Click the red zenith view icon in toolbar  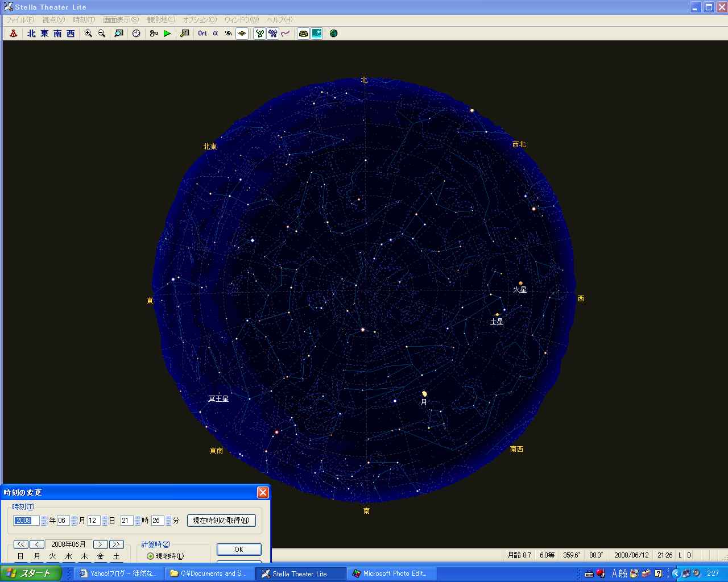tap(14, 34)
